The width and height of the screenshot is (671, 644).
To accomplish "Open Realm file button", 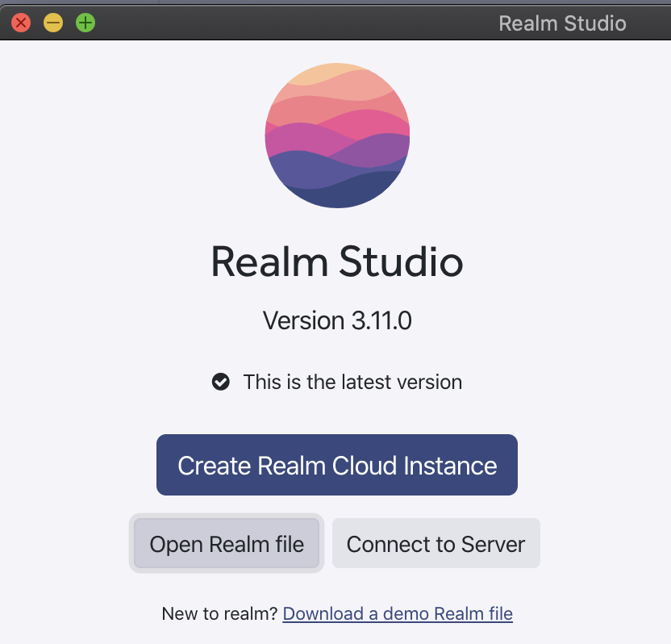I will 227,543.
